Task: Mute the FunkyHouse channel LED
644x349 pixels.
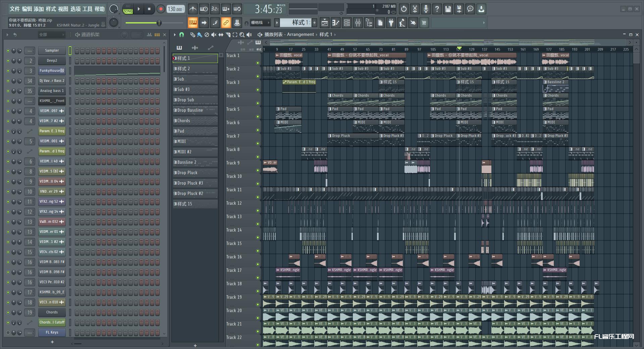Action: [x=8, y=71]
